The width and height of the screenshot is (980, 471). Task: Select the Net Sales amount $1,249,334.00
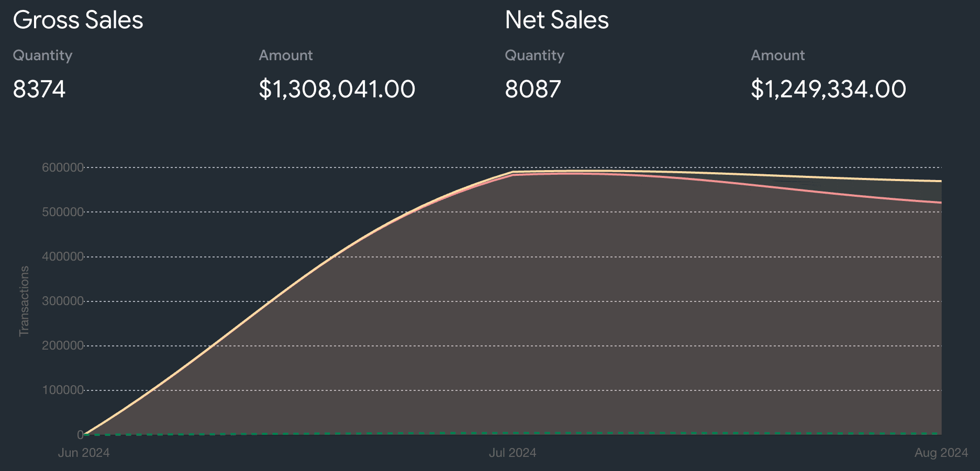[x=828, y=89]
